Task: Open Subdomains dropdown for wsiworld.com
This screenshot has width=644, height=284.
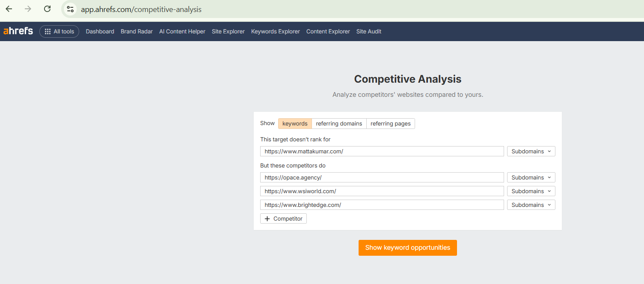Action: point(531,191)
